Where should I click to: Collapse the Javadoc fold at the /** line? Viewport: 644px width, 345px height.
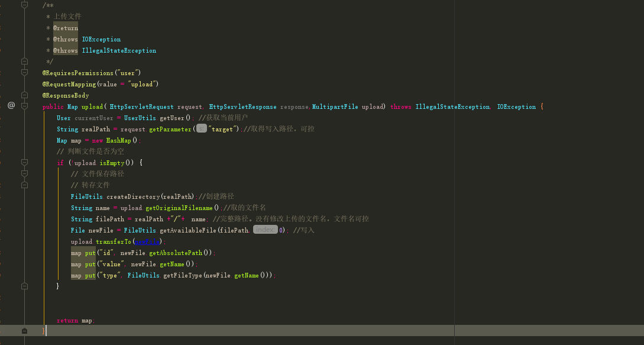point(25,5)
